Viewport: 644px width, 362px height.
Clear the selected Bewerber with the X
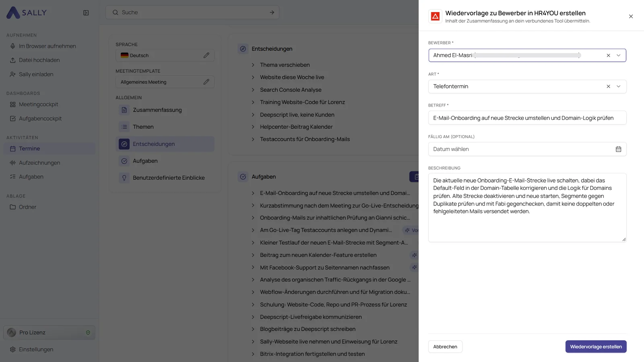click(x=608, y=56)
